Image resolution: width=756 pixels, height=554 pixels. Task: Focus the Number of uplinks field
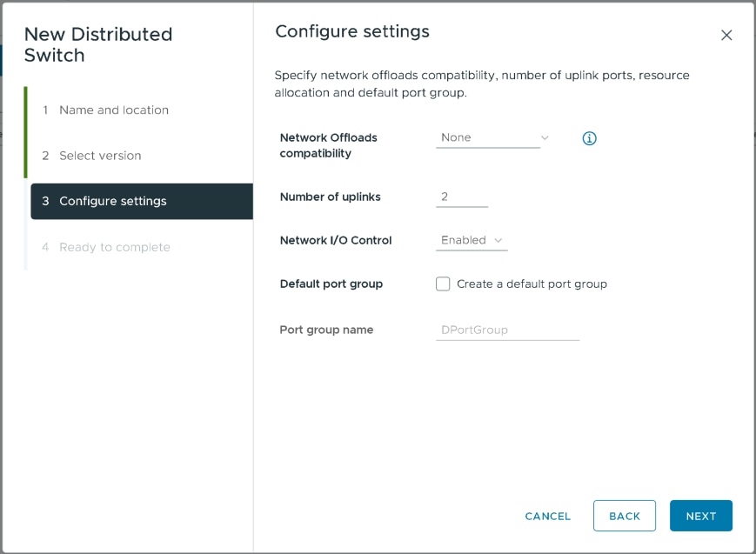[x=462, y=197]
